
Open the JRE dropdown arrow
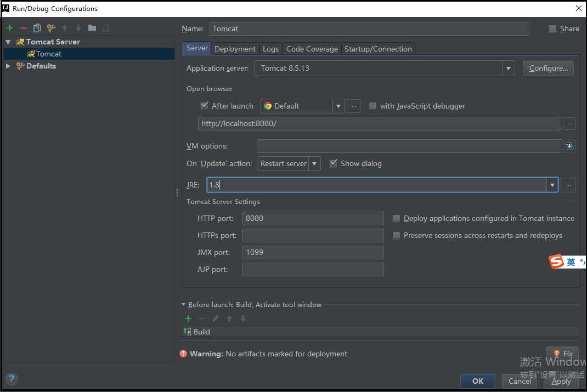click(x=552, y=185)
